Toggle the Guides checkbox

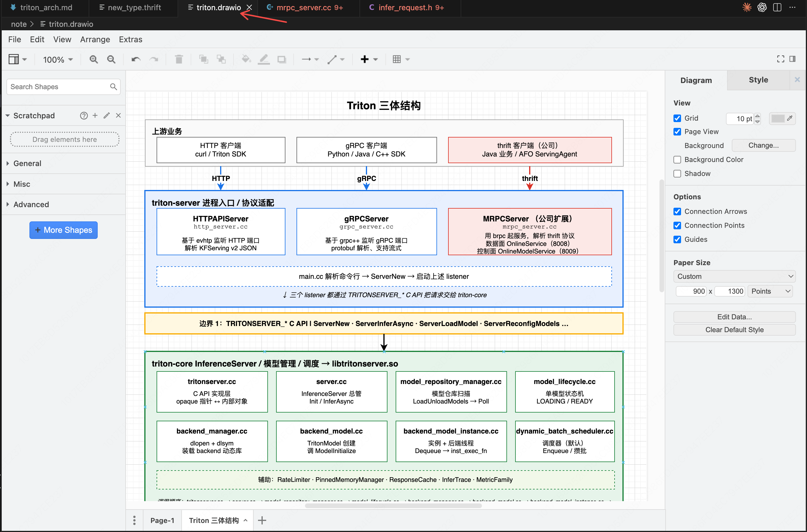(677, 239)
